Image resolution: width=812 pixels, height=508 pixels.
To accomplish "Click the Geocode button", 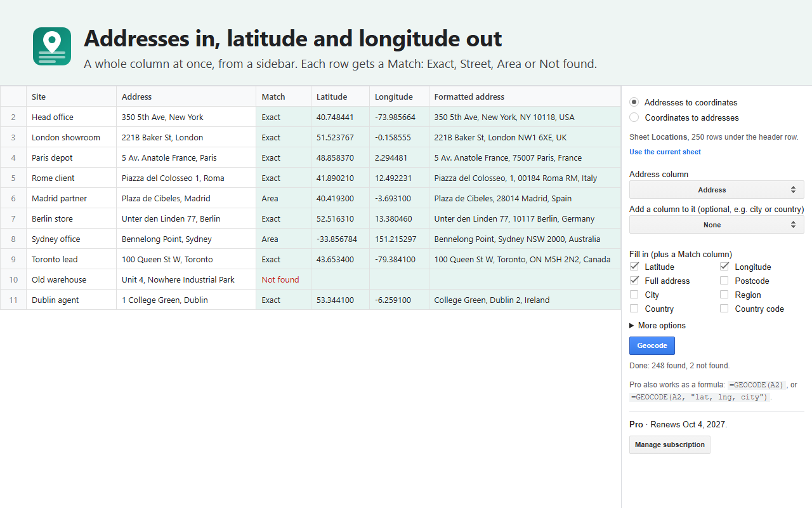I will pyautogui.click(x=652, y=345).
